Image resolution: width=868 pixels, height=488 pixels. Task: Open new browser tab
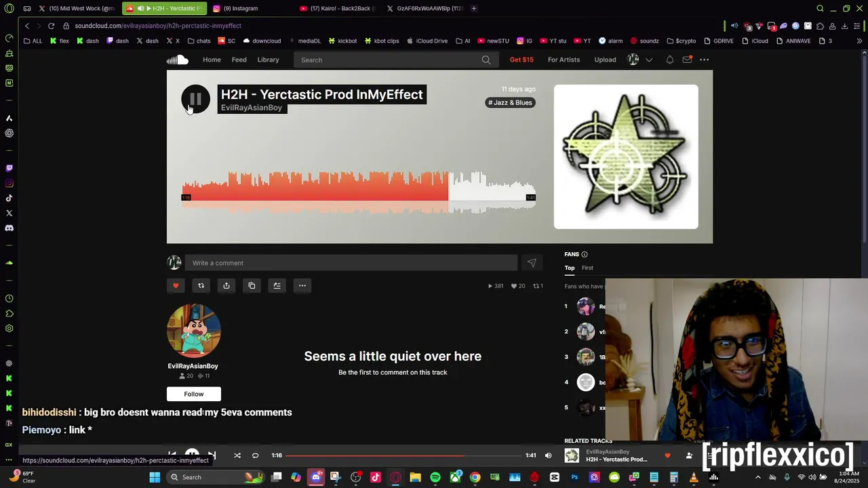tap(473, 8)
